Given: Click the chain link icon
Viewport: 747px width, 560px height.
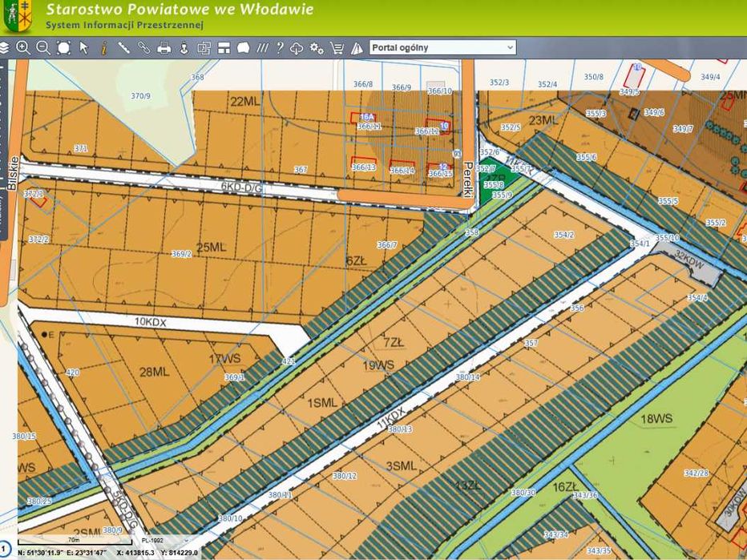Looking at the screenshot, I should click(144, 47).
